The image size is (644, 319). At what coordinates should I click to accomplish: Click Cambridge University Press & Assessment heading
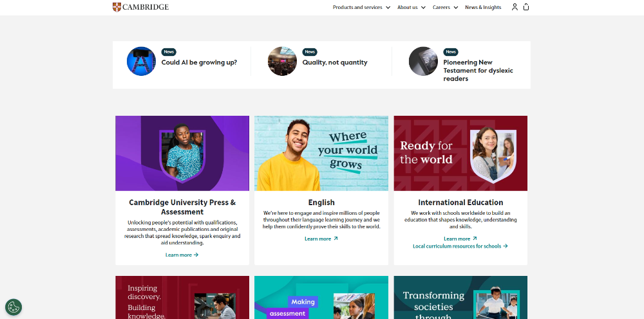(x=182, y=207)
